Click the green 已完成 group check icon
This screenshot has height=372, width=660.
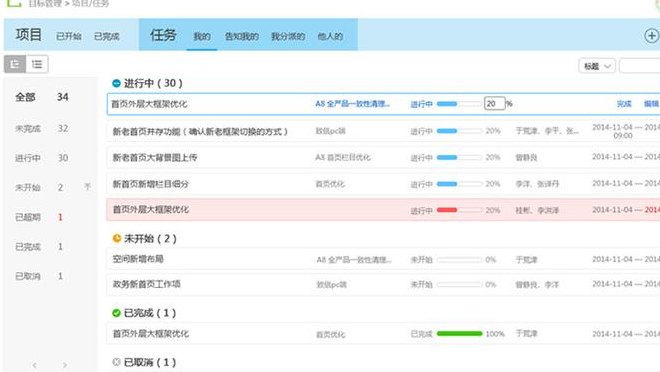(x=117, y=313)
